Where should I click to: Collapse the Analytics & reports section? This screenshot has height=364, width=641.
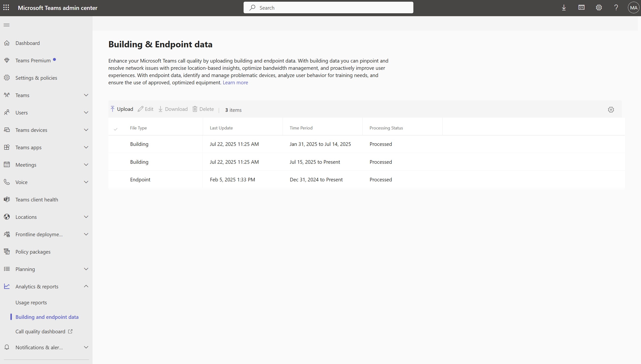[x=86, y=286]
